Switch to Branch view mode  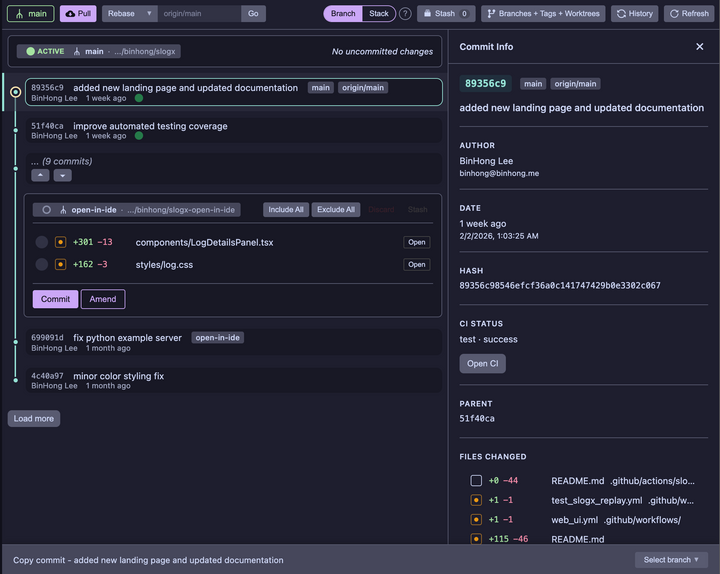coord(343,14)
